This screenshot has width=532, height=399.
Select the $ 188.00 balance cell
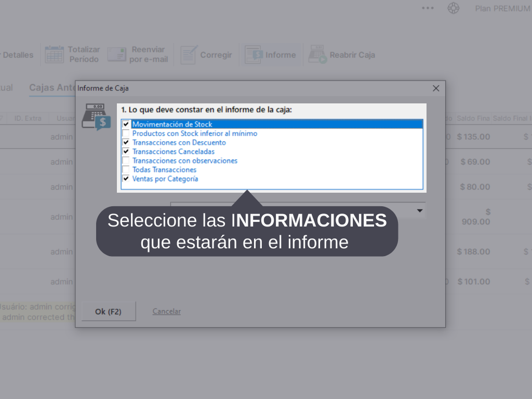[474, 252]
